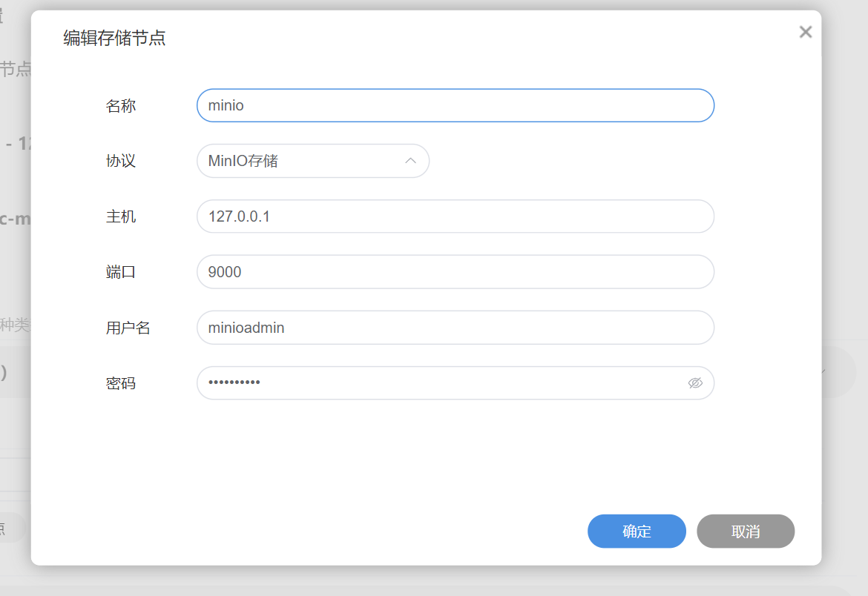Click the 密码 field label
The width and height of the screenshot is (868, 596).
[121, 384]
